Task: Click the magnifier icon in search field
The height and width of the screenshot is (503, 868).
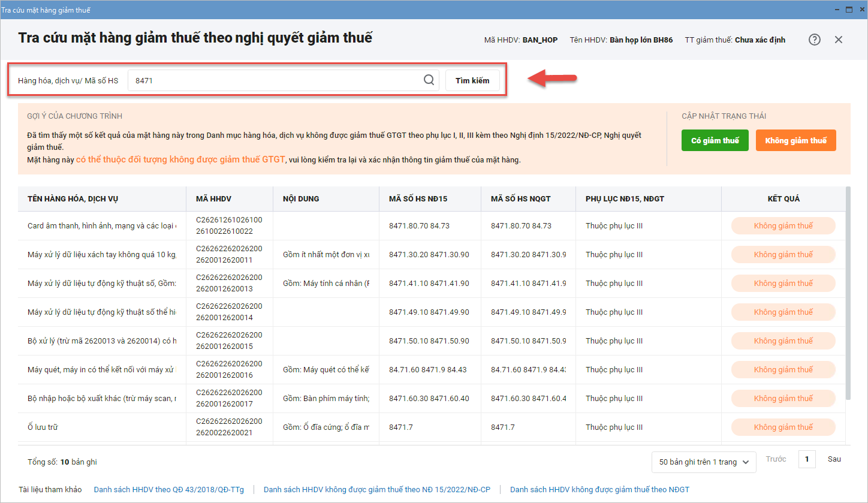Action: click(x=429, y=80)
